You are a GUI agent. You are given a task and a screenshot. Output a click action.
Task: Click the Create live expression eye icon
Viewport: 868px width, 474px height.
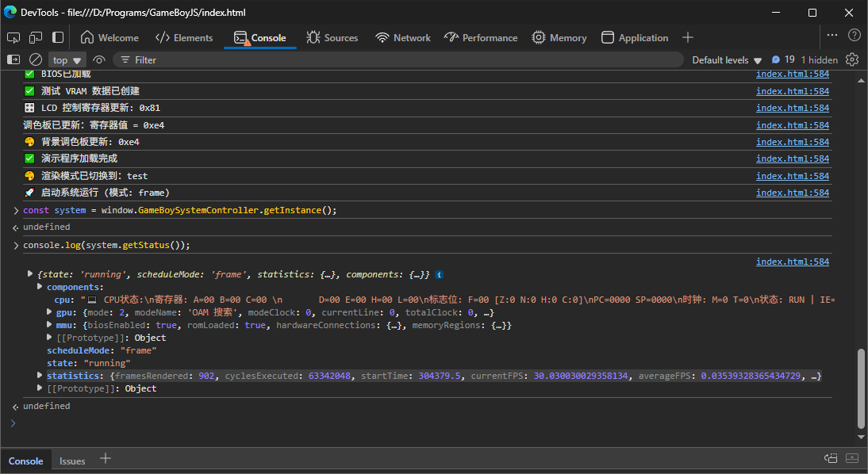coord(99,59)
